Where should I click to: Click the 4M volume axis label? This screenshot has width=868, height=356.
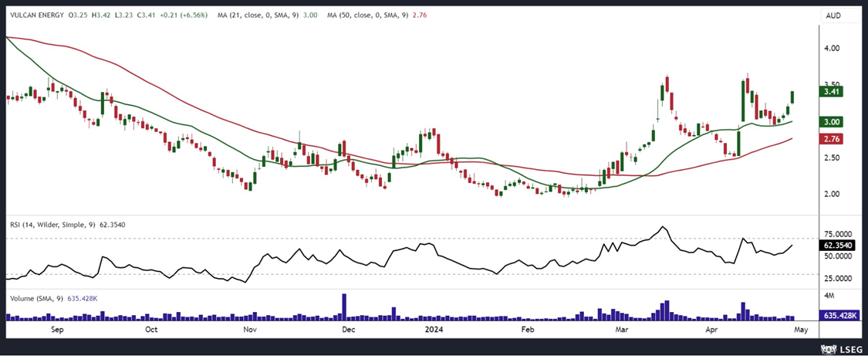click(x=829, y=297)
